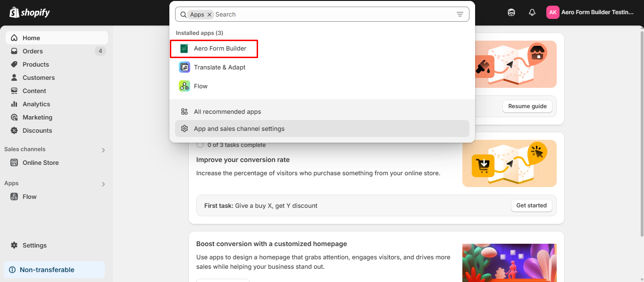This screenshot has width=644, height=282.
Task: Click the Resume guide button
Action: tap(527, 106)
